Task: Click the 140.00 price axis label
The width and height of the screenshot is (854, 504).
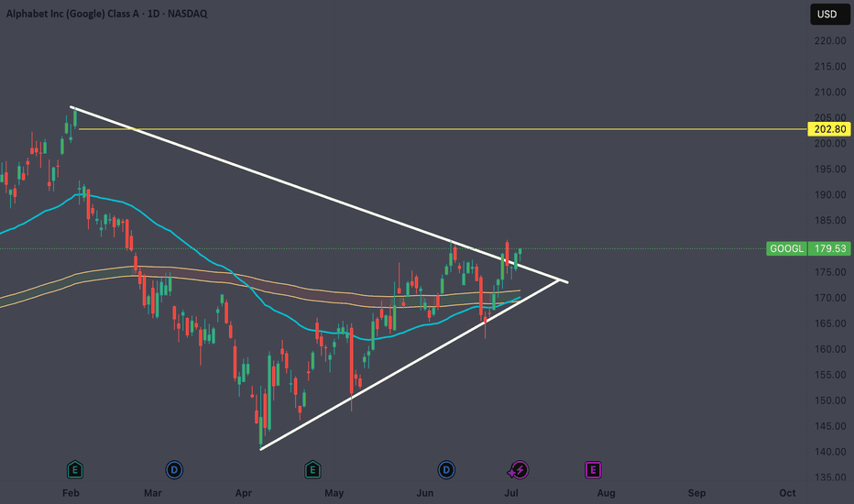Action: coord(830,452)
